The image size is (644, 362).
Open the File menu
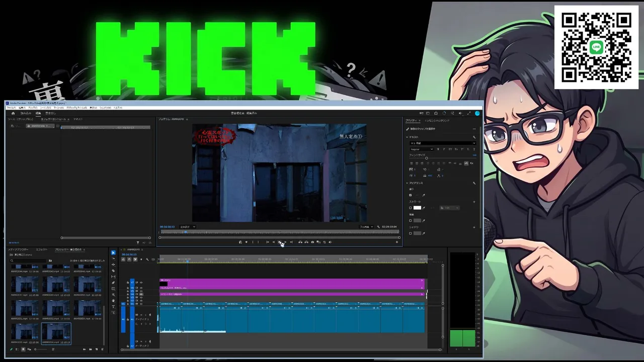[11, 108]
